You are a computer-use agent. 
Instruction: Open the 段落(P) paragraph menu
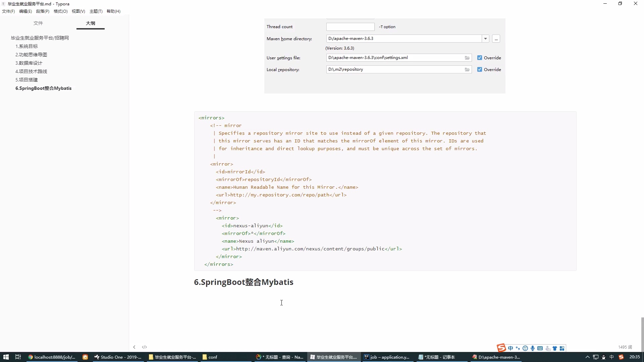tap(43, 11)
